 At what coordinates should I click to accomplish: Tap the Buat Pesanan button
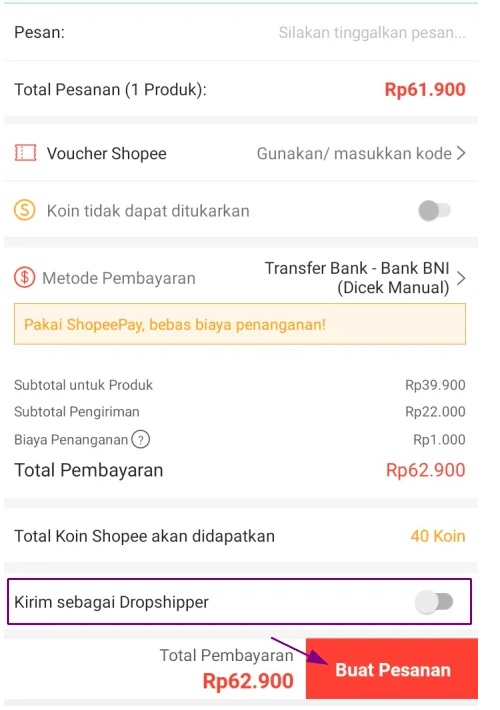coord(392,669)
